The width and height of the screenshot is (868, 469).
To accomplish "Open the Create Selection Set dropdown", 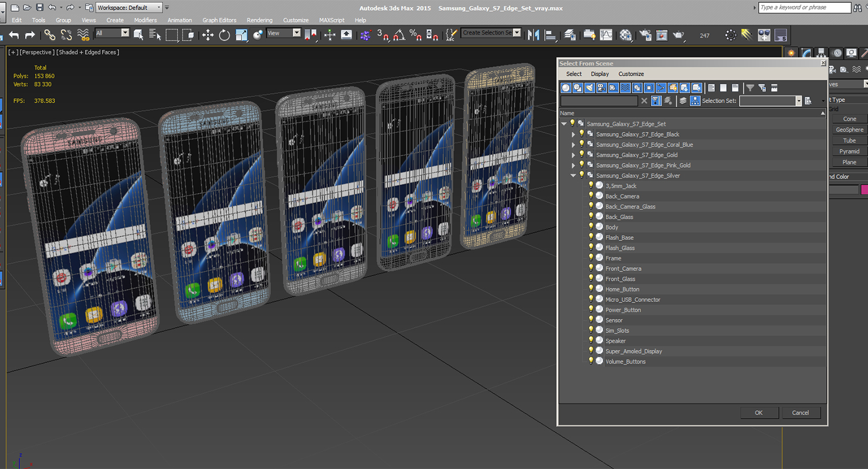I will 491,33.
